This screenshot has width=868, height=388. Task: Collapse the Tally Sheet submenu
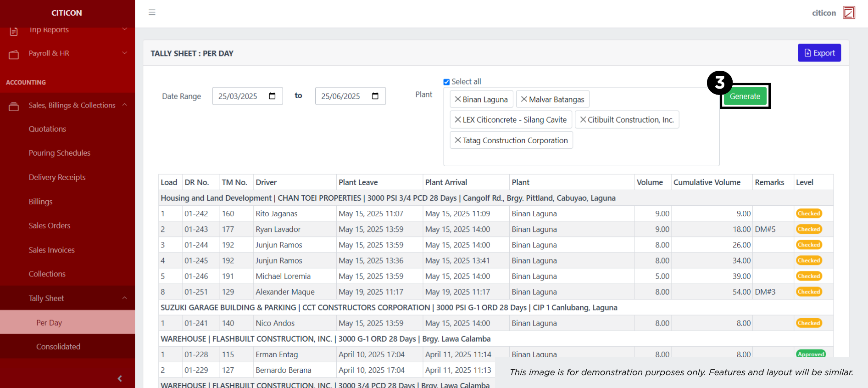point(124,298)
